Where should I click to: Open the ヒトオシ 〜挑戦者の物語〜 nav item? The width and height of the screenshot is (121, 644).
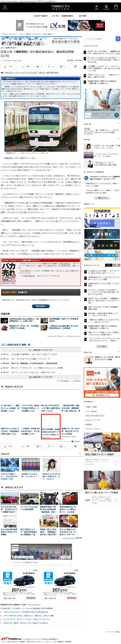pyautogui.click(x=63, y=16)
